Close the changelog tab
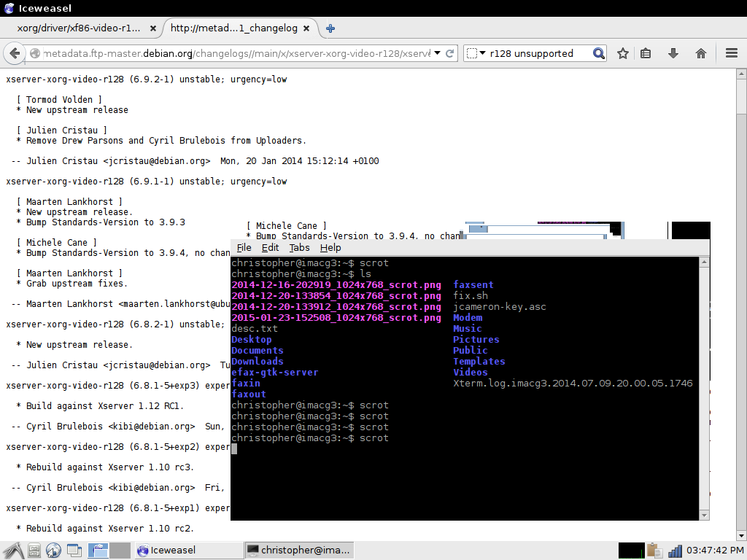Image resolution: width=747 pixels, height=560 pixels. (306, 28)
